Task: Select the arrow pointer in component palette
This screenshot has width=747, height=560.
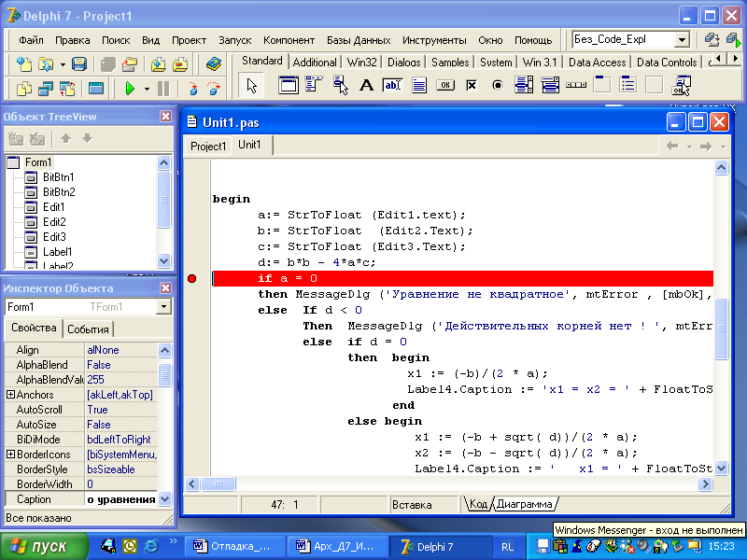Action: point(251,86)
